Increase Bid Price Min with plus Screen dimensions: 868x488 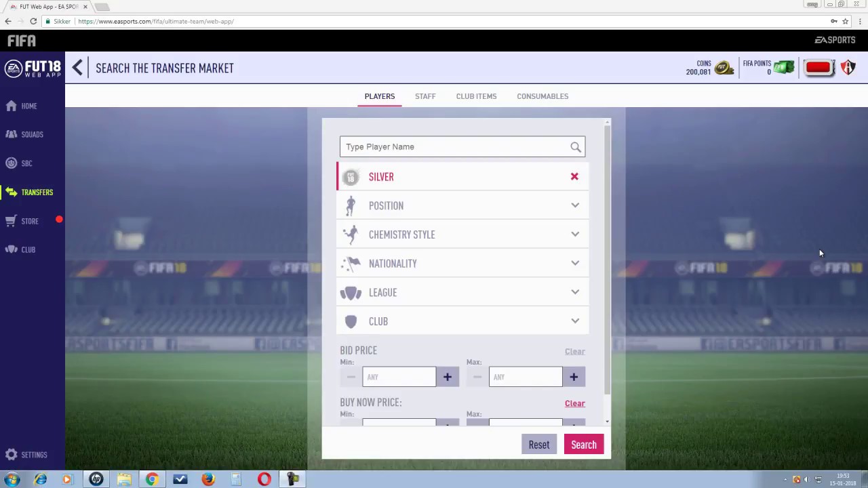click(x=448, y=377)
